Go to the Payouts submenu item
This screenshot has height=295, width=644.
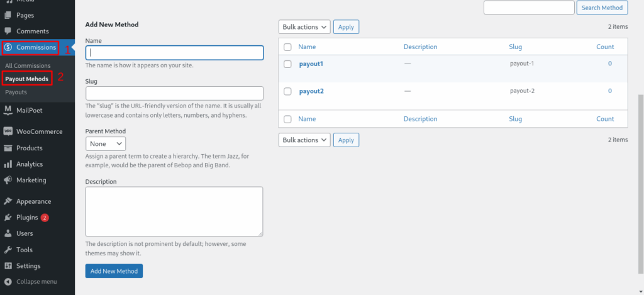coord(16,92)
